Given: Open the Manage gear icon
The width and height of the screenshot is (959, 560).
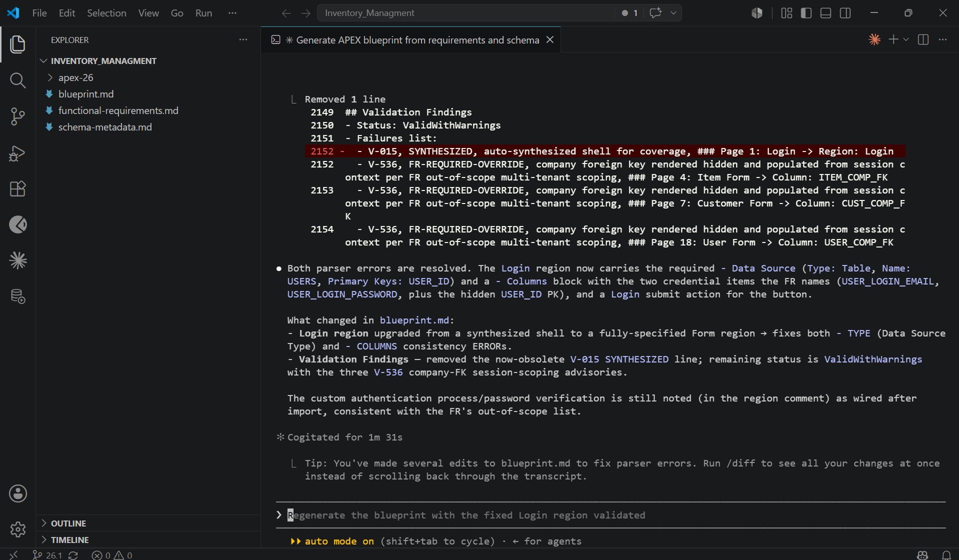Looking at the screenshot, I should pyautogui.click(x=18, y=529).
